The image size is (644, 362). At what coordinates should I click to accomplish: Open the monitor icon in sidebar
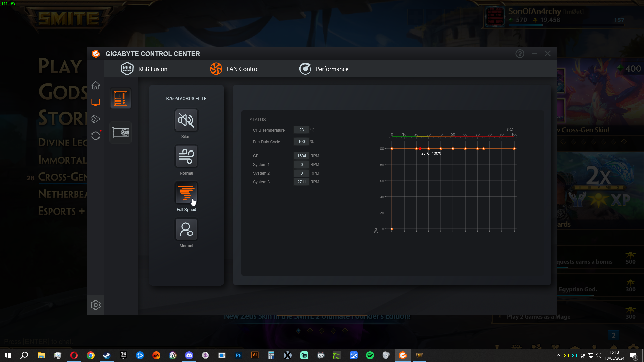coord(96,102)
